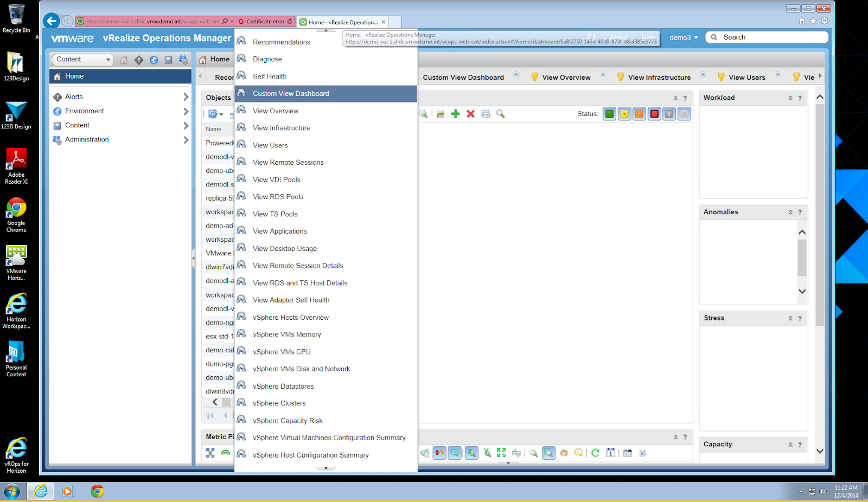Toggle the zoom by X-axis button
868x502 pixels.
tap(471, 453)
